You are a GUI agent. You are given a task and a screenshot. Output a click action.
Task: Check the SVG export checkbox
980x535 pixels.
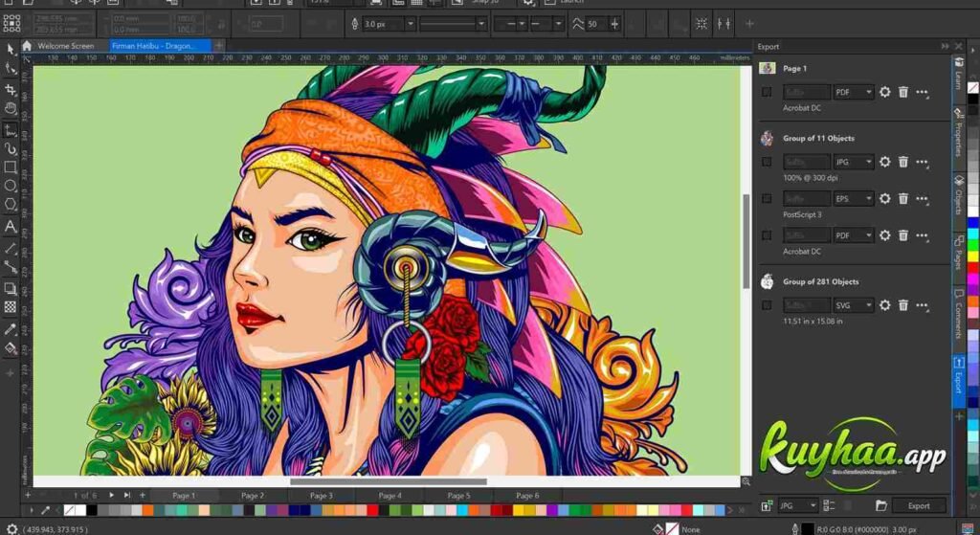coord(767,305)
